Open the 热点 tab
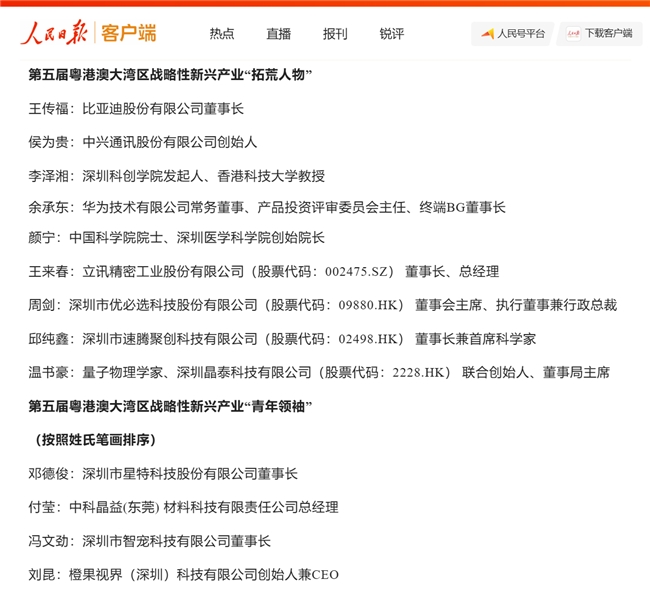Image resolution: width=650 pixels, height=590 pixels. click(222, 34)
